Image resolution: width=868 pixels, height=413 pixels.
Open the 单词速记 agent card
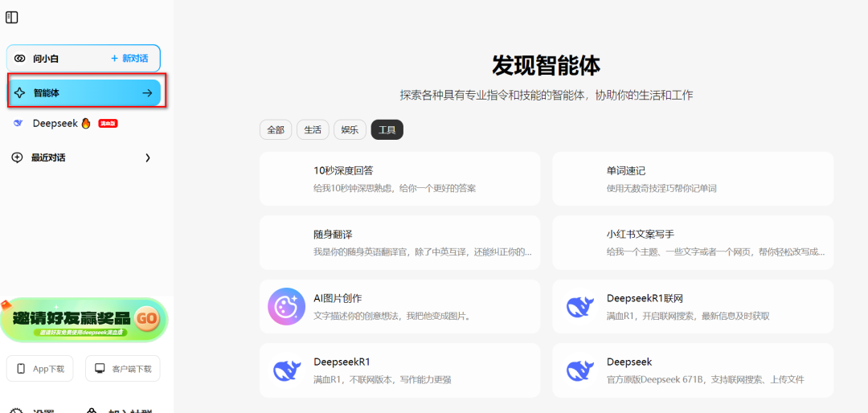(x=693, y=179)
